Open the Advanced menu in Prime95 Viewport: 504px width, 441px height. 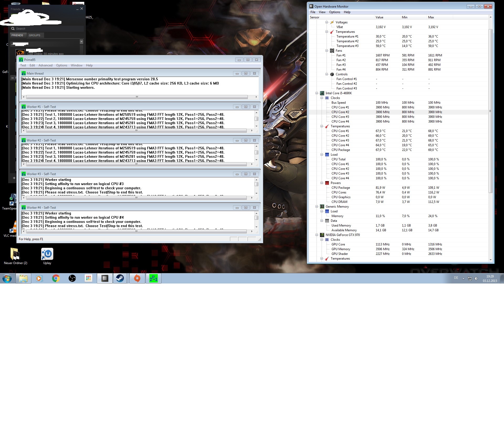[x=45, y=65]
